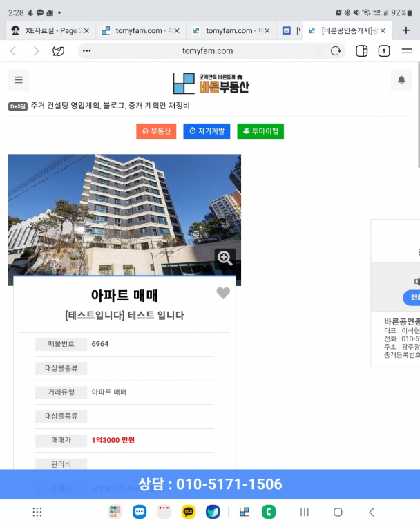420x525 pixels.
Task: Close the active 바른공인중개사 tab
Action: tap(383, 31)
